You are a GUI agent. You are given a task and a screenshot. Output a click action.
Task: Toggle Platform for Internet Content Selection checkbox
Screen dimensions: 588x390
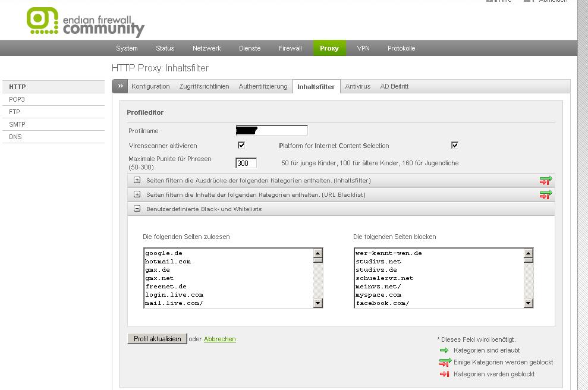coord(455,145)
